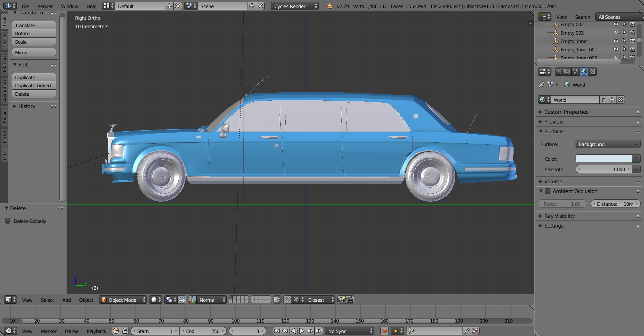Viewport: 644px width, 336px height.
Task: Click the world background Color swatch
Action: 603,159
